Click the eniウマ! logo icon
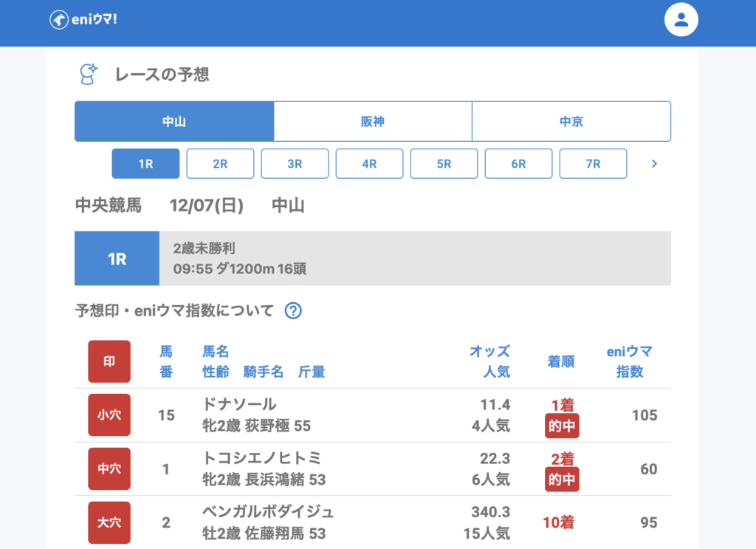Screen dimensions: 756x549 (59, 20)
